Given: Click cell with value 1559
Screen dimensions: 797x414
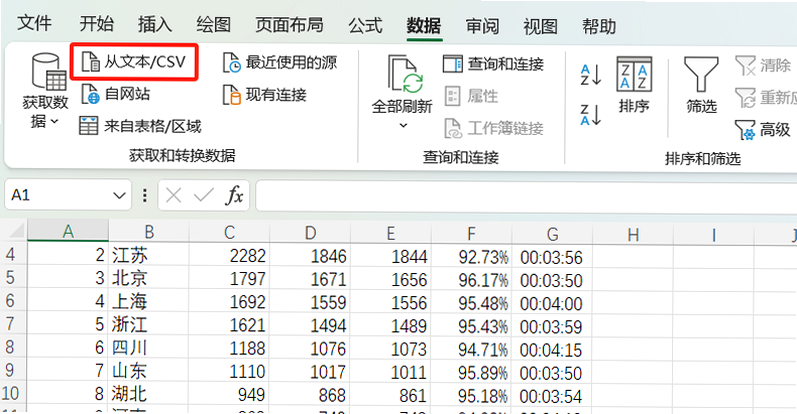Looking at the screenshot, I should point(310,302).
